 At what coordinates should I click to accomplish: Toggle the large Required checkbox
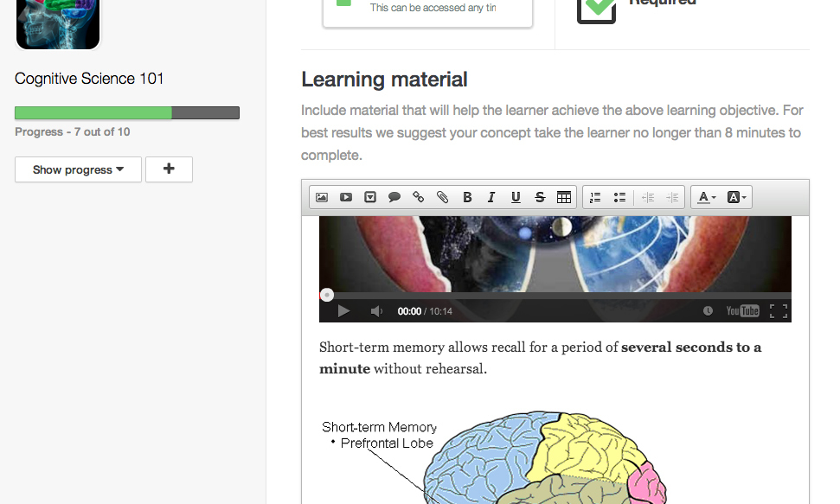point(596,10)
